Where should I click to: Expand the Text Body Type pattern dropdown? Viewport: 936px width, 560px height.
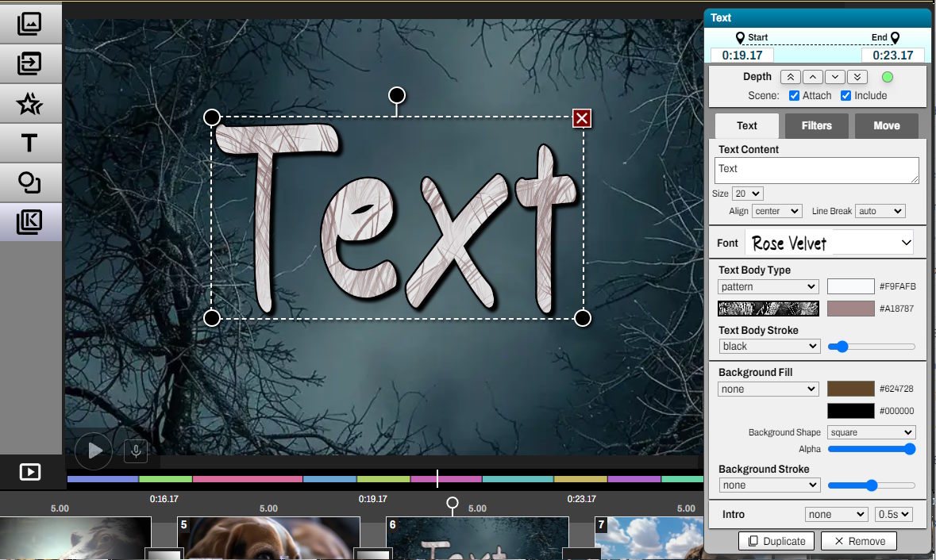coord(768,286)
